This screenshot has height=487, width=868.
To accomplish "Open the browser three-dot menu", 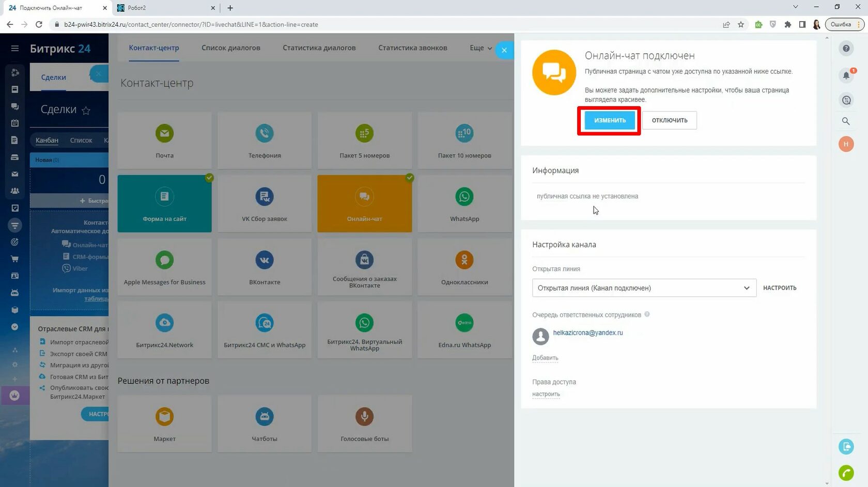I will [x=859, y=24].
